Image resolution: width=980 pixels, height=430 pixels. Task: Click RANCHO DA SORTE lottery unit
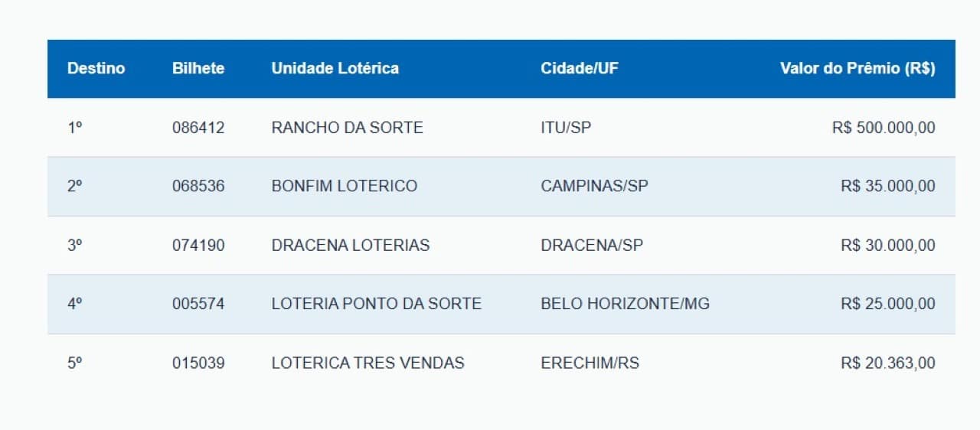coord(347,128)
